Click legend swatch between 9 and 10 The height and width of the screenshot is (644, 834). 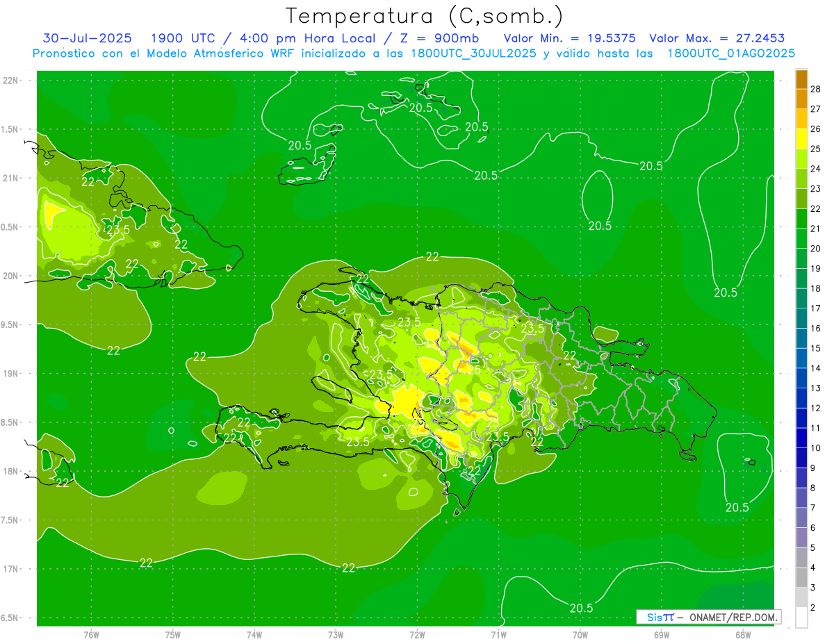(802, 458)
